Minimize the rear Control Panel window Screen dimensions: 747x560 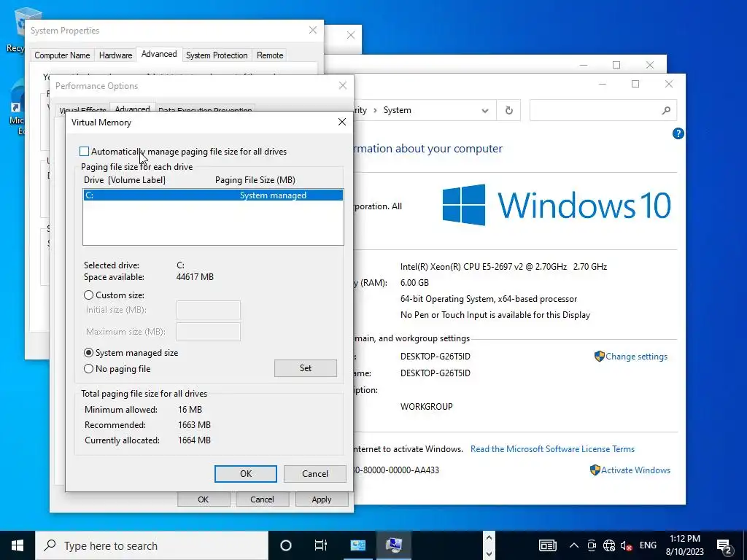(x=584, y=65)
